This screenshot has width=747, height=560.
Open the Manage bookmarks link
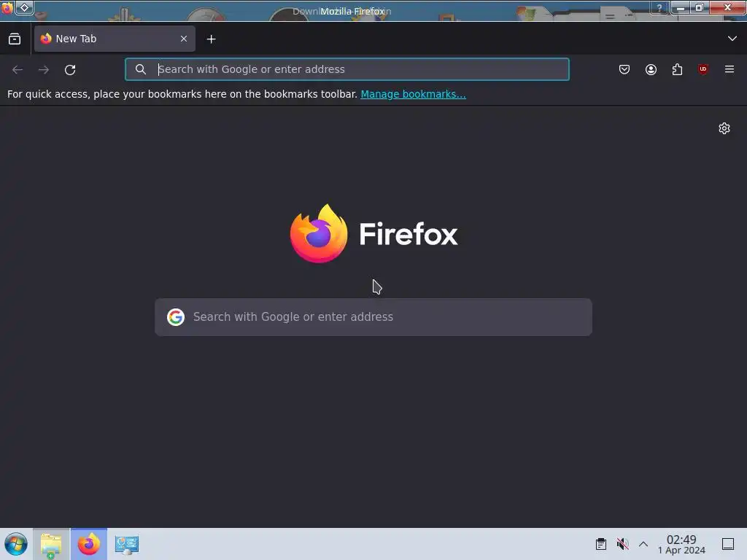(413, 94)
